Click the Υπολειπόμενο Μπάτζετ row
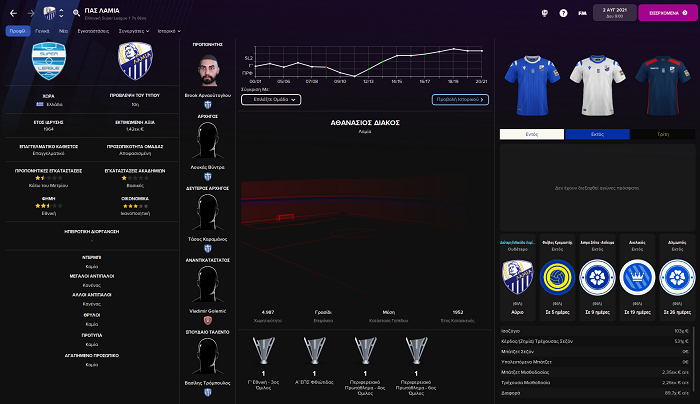Image resolution: width=700 pixels, height=404 pixels. [x=595, y=362]
